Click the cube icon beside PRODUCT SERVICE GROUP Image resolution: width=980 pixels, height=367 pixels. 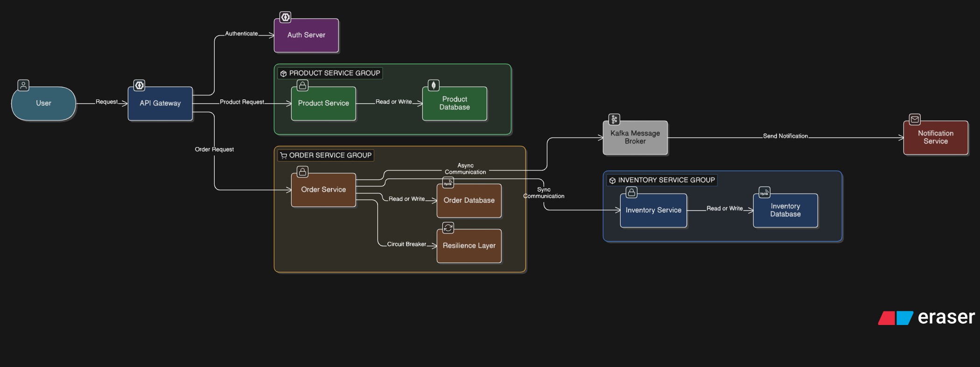(283, 74)
